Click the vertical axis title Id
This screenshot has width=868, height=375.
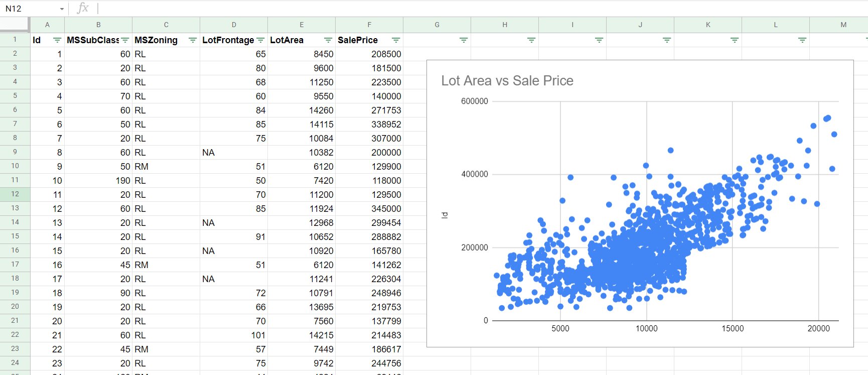pos(444,215)
